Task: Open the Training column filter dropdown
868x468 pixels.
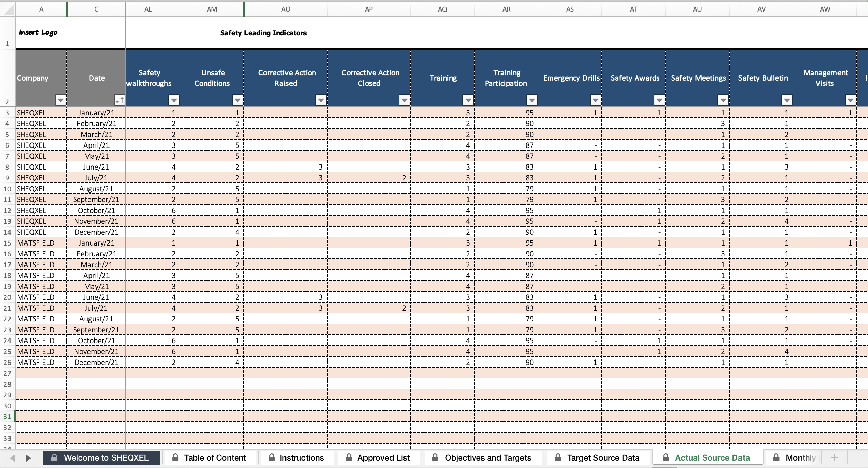Action: tap(468, 100)
